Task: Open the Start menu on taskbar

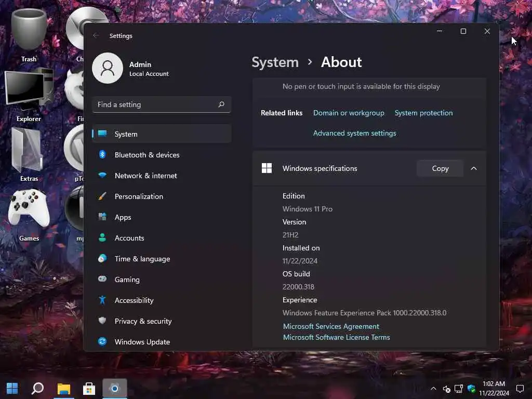Action: click(x=12, y=388)
